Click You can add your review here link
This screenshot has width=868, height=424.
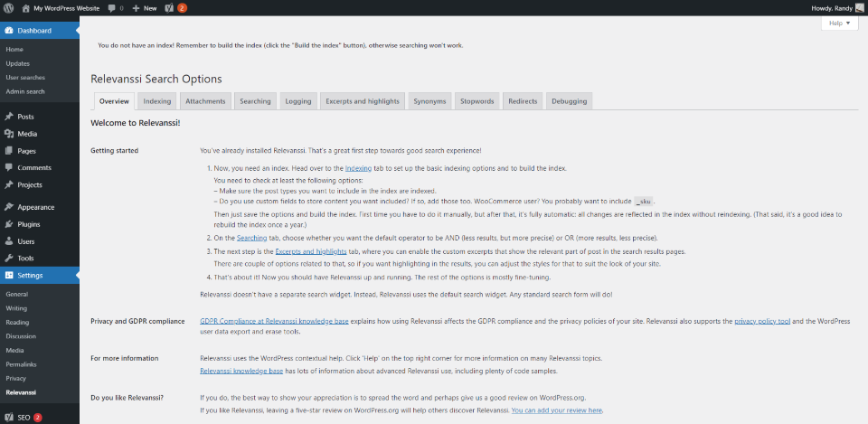[x=557, y=410]
